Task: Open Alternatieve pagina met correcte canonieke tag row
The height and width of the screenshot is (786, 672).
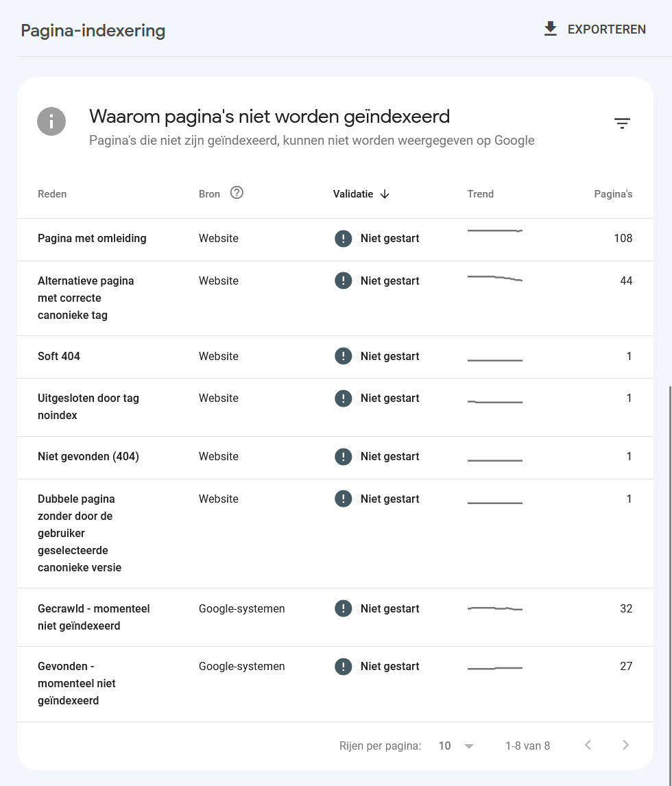Action: click(x=335, y=298)
